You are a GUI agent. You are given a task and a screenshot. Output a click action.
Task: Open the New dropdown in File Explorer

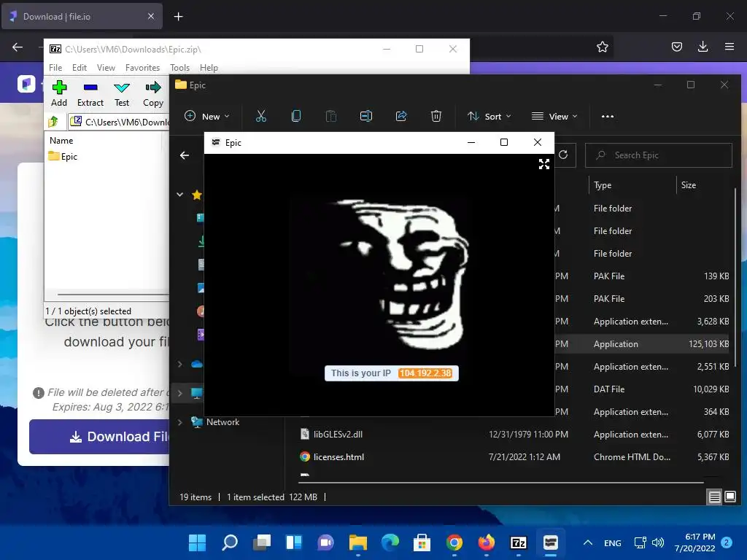point(206,116)
